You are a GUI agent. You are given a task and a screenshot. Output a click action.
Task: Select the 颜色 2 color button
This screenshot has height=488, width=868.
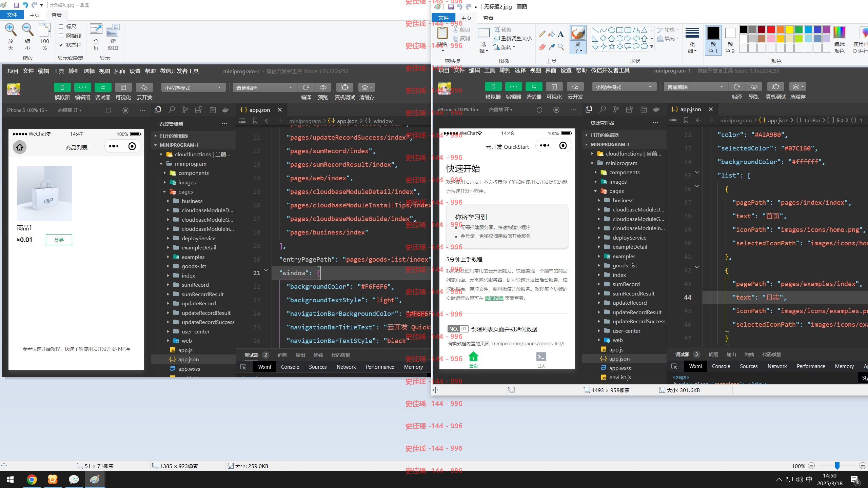[730, 40]
